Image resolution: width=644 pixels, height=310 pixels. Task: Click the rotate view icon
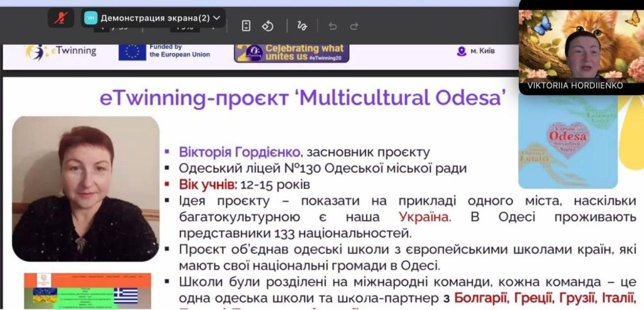pyautogui.click(x=268, y=26)
